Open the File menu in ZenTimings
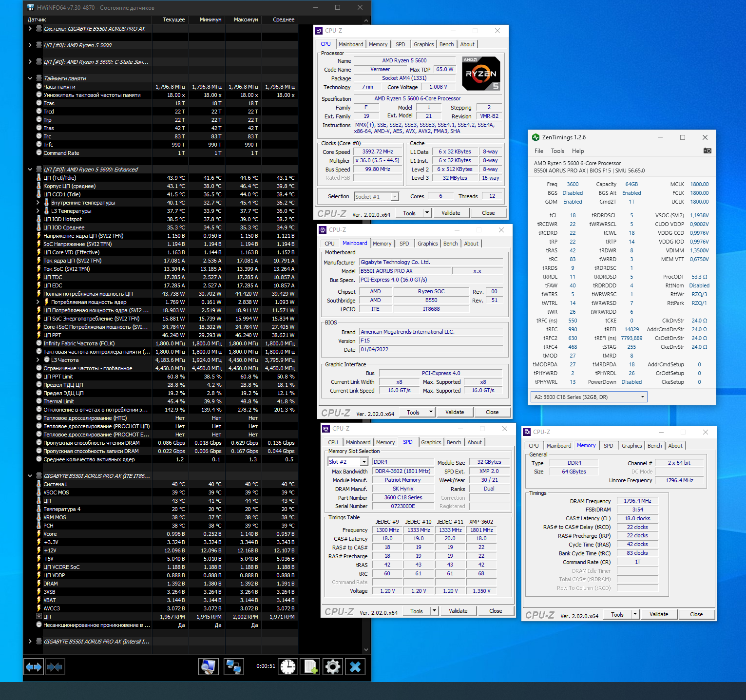Screen dimensions: 746x700 539,151
